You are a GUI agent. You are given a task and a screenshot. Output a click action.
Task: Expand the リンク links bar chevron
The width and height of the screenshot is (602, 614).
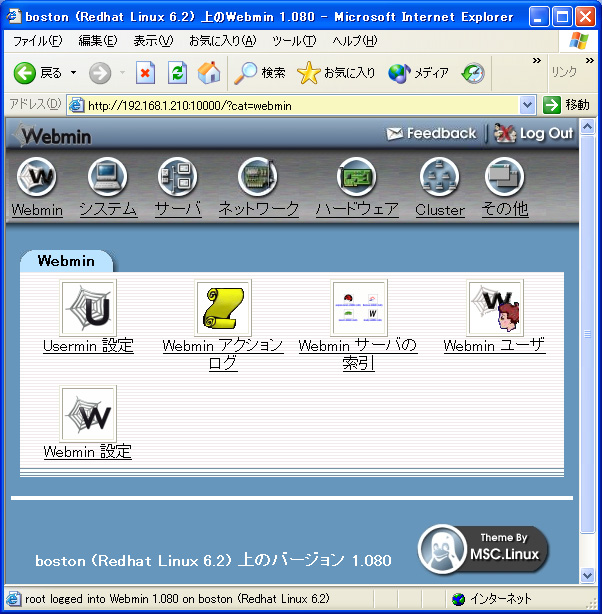589,61
